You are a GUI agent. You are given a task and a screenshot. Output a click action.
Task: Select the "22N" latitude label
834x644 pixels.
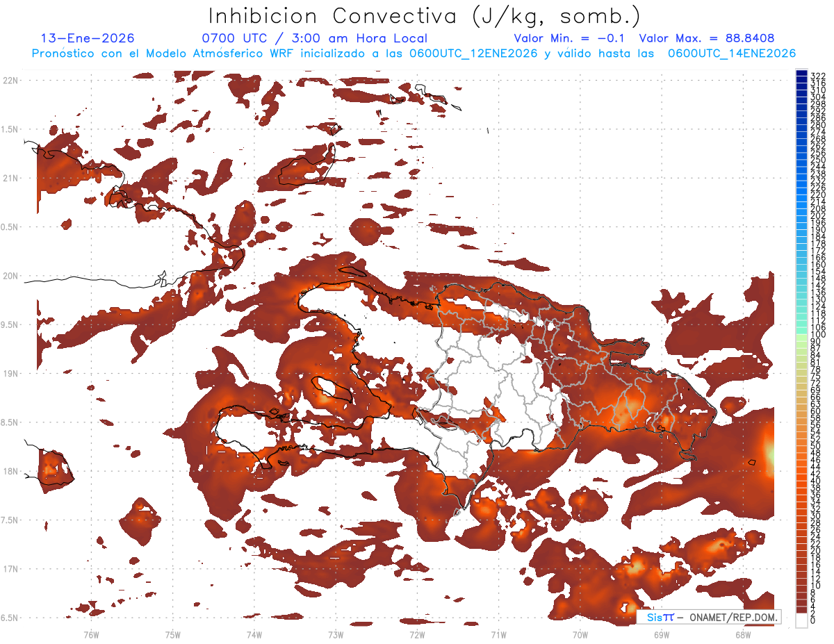pyautogui.click(x=10, y=81)
